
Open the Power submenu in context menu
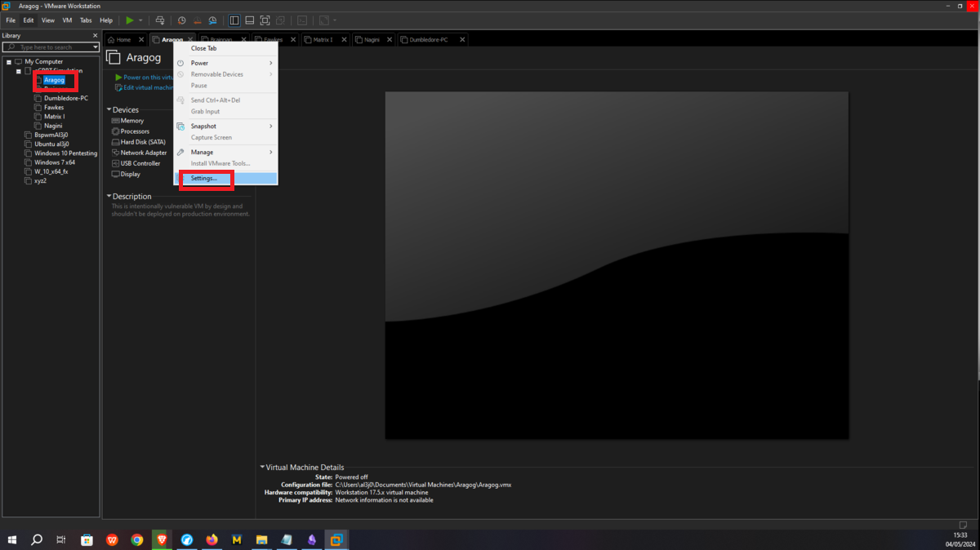click(x=226, y=63)
